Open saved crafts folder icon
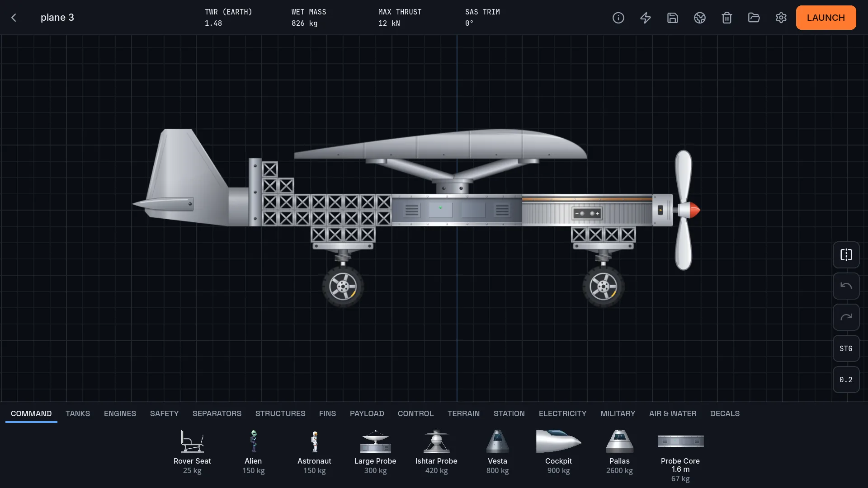 point(754,18)
